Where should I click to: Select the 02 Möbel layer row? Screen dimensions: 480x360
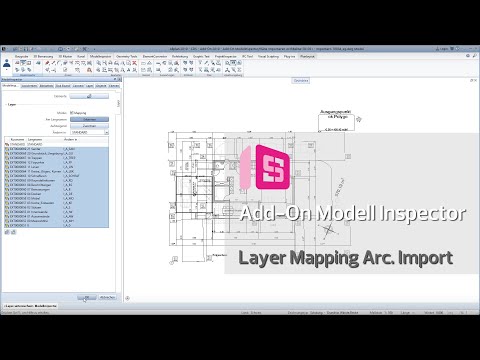click(56, 198)
